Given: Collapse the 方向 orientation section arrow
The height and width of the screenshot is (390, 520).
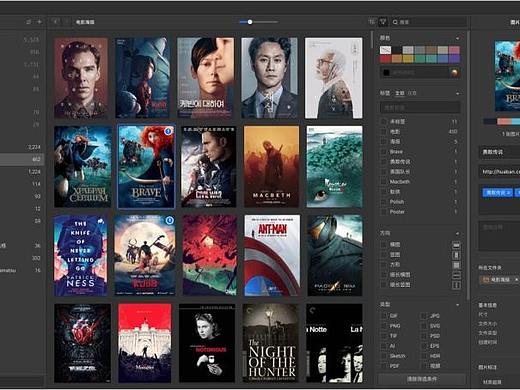Looking at the screenshot, I should [x=458, y=233].
